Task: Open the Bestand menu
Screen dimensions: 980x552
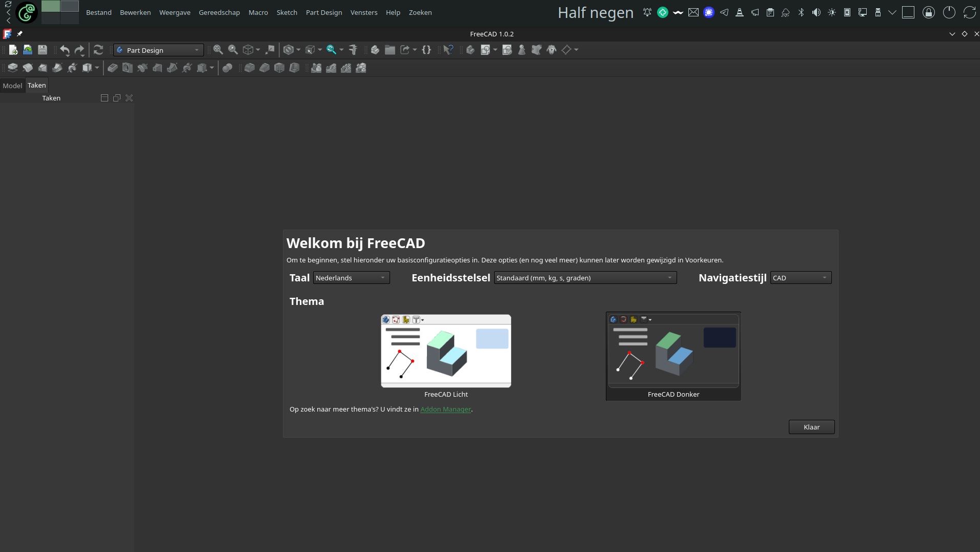Action: pyautogui.click(x=98, y=12)
